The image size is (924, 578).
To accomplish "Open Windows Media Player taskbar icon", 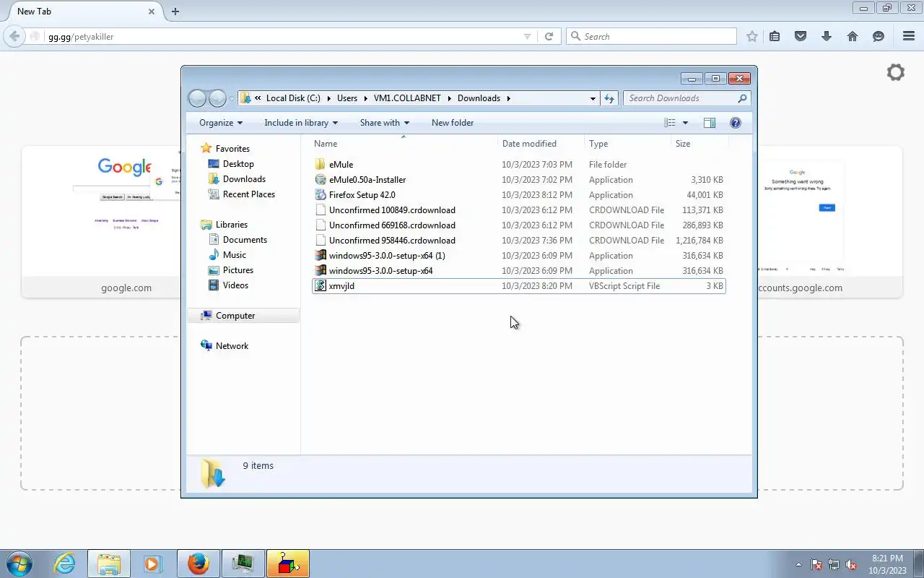I will tap(153, 564).
